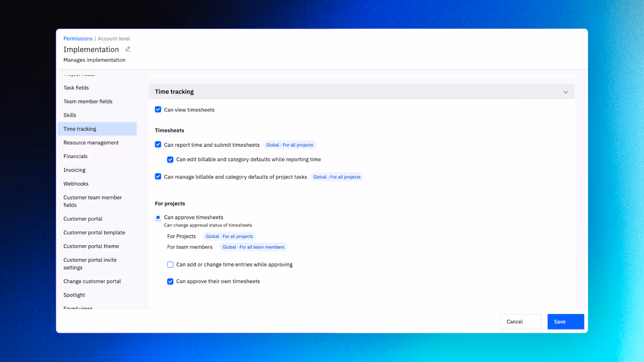Viewport: 644px width, 362px height.
Task: Open Invoicing in the sidebar
Action: (x=97, y=170)
